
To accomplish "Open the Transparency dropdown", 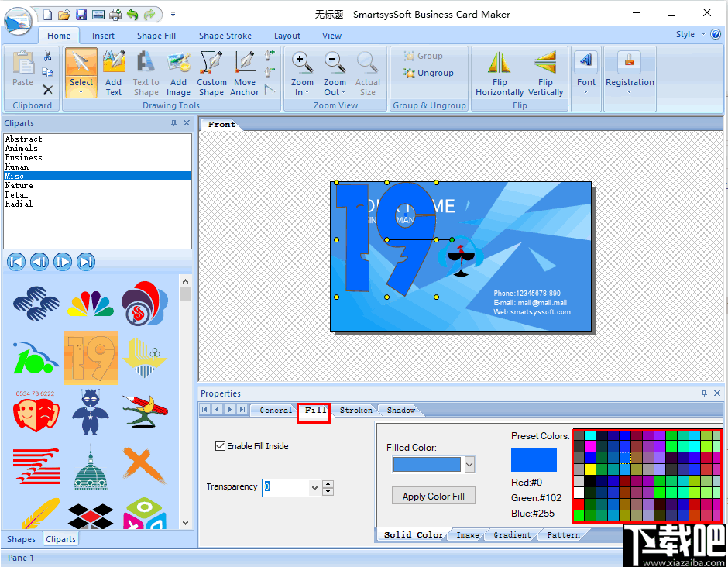I will pos(315,487).
